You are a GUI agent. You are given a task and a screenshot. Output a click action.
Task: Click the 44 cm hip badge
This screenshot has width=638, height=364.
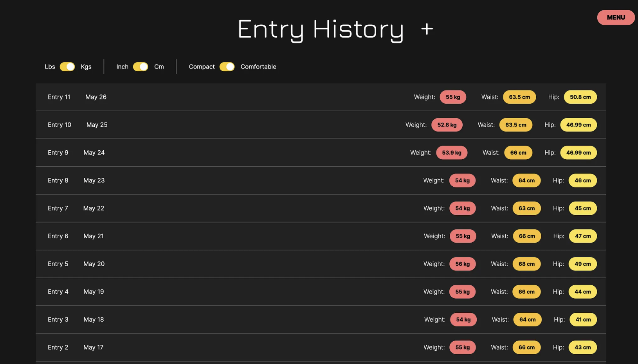tap(582, 292)
